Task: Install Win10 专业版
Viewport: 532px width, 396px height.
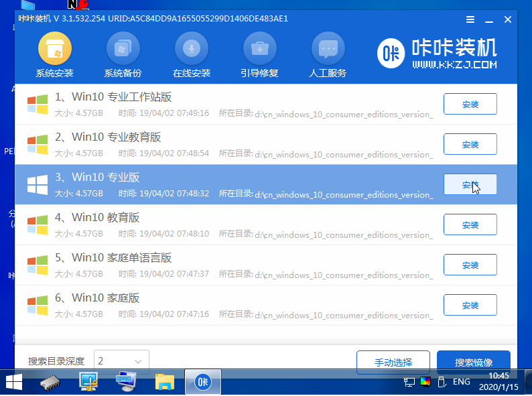Action: [x=470, y=184]
